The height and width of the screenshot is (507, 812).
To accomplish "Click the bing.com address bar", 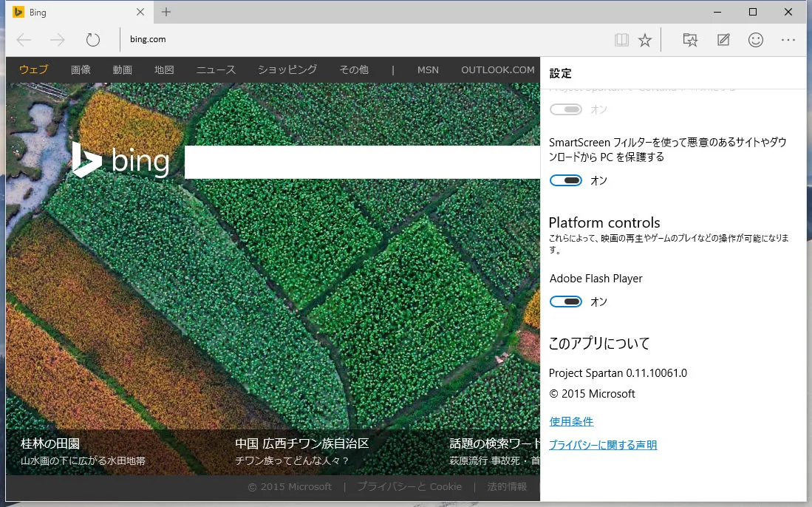I will (363, 39).
